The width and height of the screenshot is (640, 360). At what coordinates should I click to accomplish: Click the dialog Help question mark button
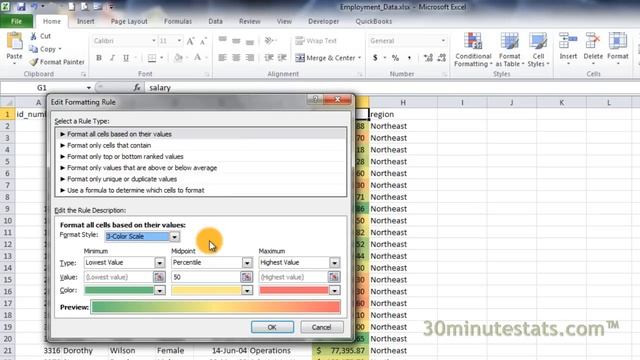click(315, 100)
